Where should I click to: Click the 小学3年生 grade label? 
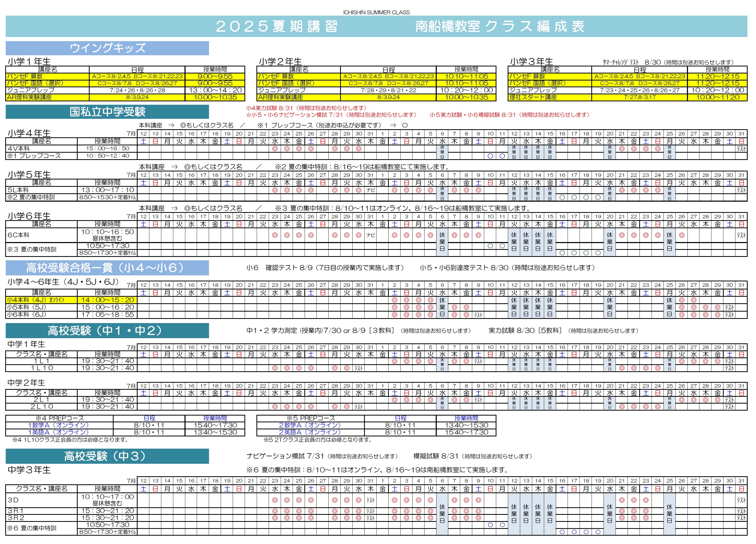click(531, 62)
